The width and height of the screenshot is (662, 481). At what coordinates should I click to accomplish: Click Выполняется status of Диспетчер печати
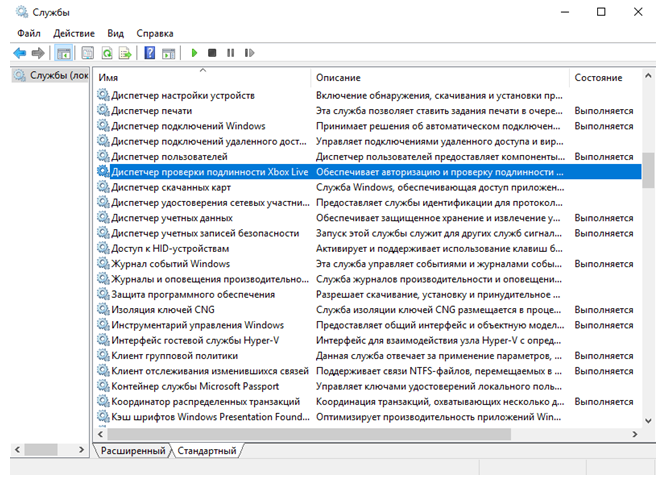point(604,111)
